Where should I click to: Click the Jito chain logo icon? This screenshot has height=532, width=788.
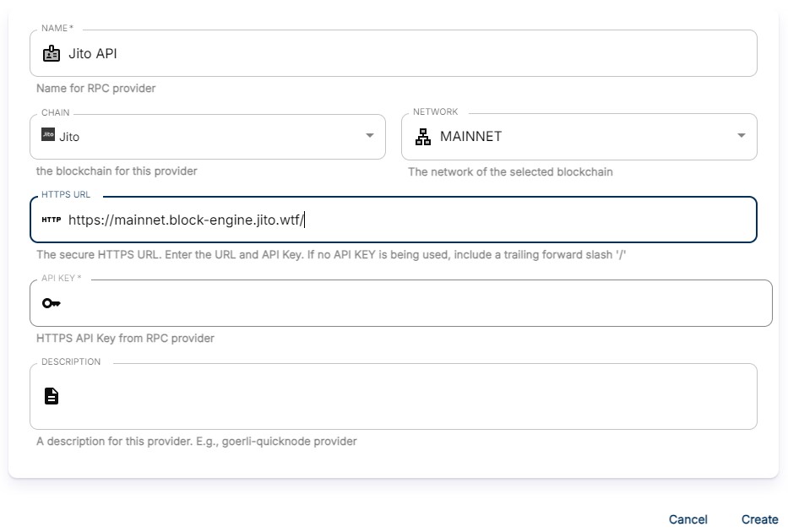48,134
